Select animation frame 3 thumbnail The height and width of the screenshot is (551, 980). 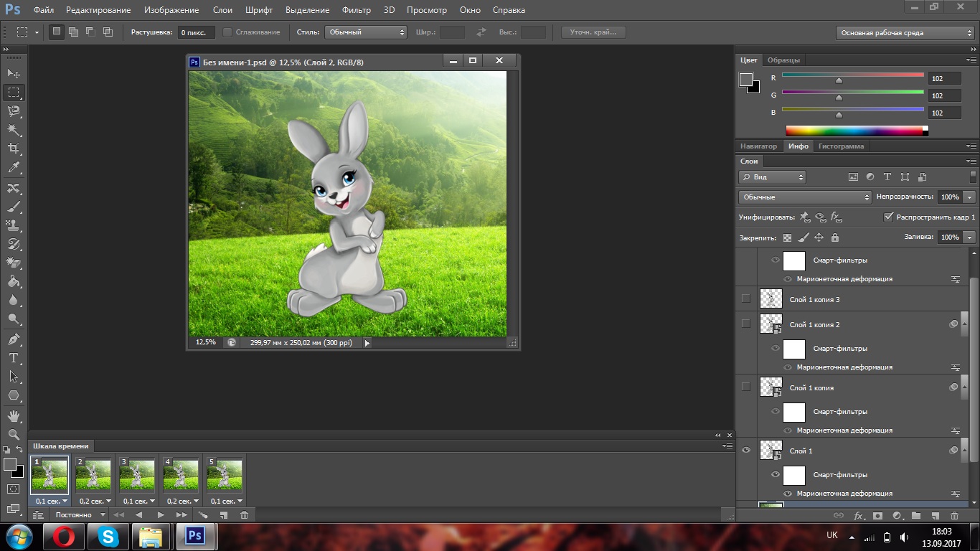137,474
